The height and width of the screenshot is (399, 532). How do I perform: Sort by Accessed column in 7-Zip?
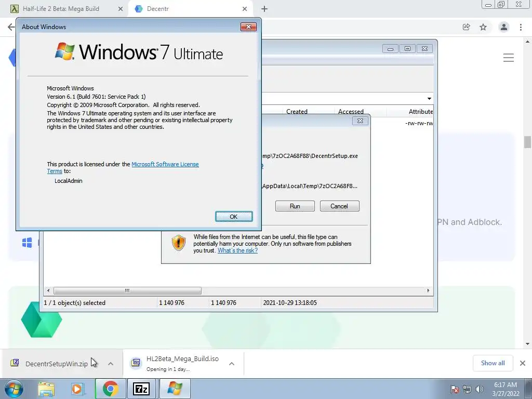click(351, 111)
